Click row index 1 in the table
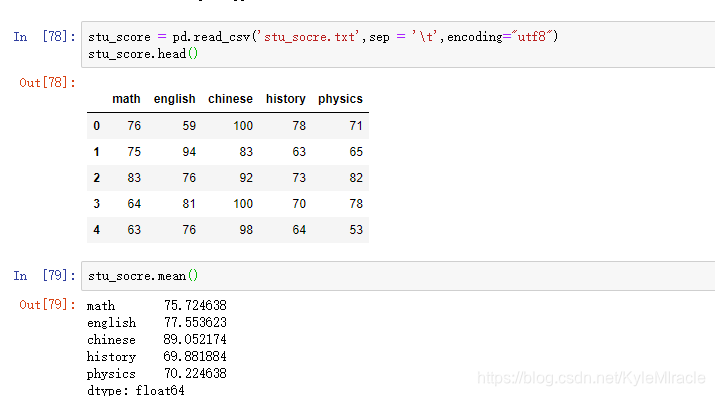Image resolution: width=715 pixels, height=396 pixels. (x=96, y=151)
